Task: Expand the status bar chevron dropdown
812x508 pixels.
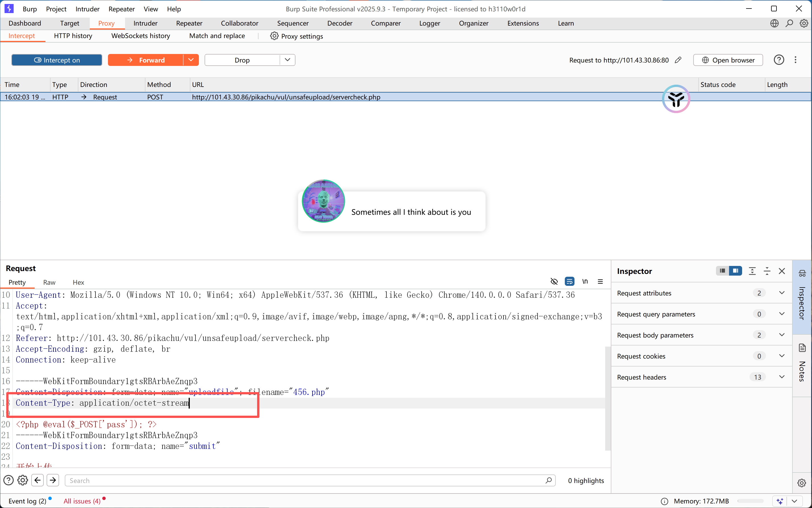Action: 794,501
